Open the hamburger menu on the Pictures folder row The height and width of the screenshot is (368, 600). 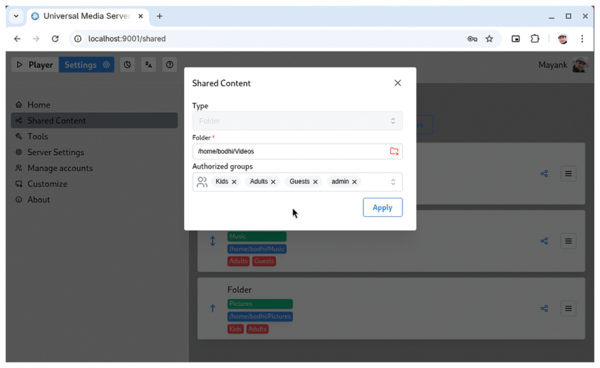click(569, 308)
